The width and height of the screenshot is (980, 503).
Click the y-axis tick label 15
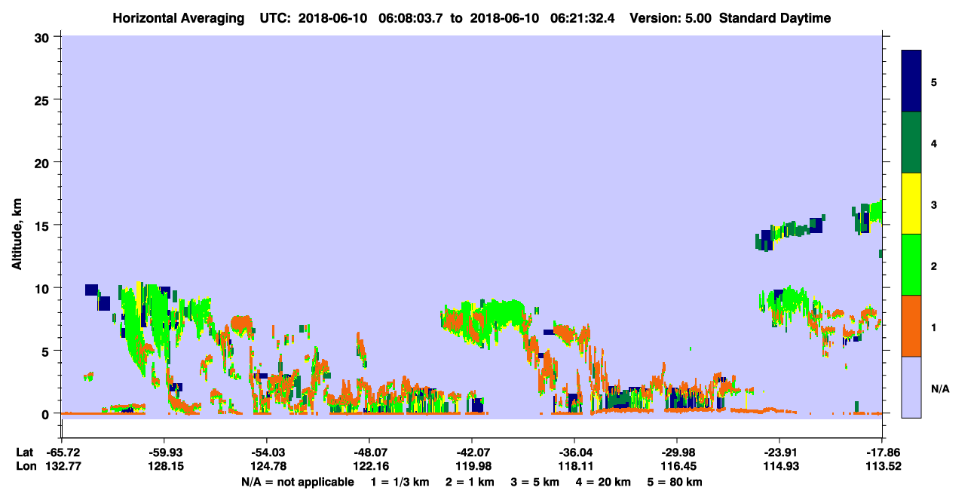click(x=43, y=225)
